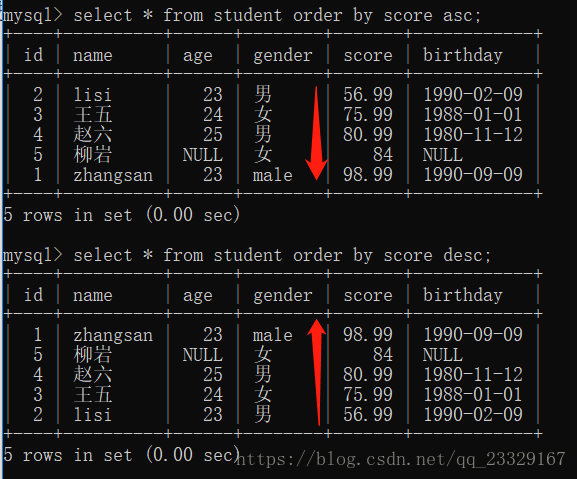Click '5 rows in set' under desc result
Image resolution: width=577 pixels, height=479 pixels.
[68, 455]
